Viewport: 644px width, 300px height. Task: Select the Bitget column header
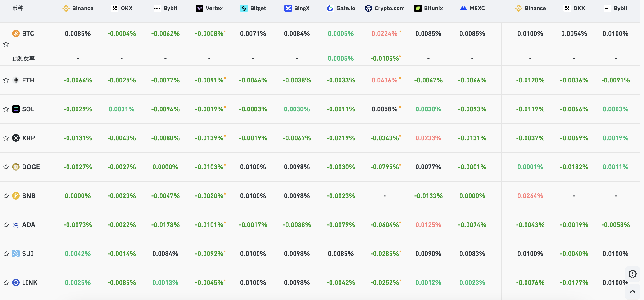pos(253,8)
